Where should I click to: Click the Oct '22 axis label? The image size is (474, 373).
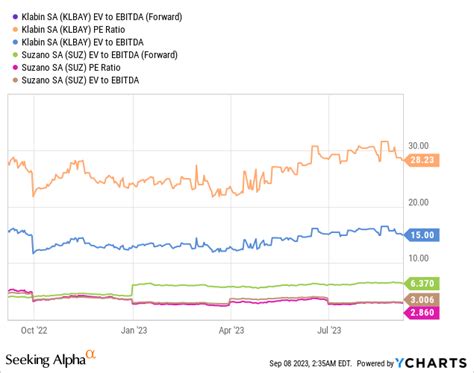coord(34,330)
